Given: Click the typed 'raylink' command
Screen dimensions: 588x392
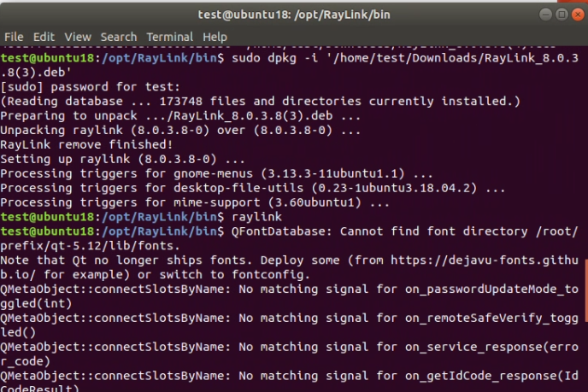Looking at the screenshot, I should (x=256, y=217).
